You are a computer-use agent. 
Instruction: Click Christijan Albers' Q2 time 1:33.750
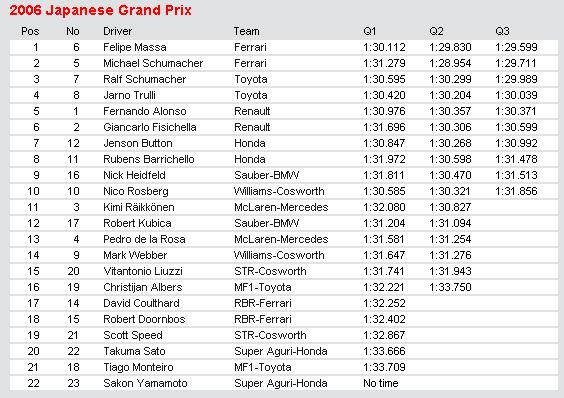click(450, 287)
